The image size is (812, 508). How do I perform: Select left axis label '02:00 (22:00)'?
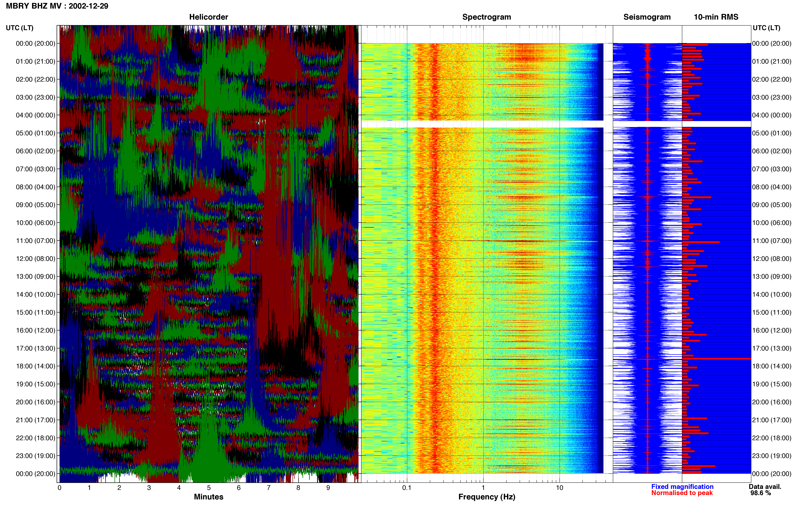pos(36,79)
